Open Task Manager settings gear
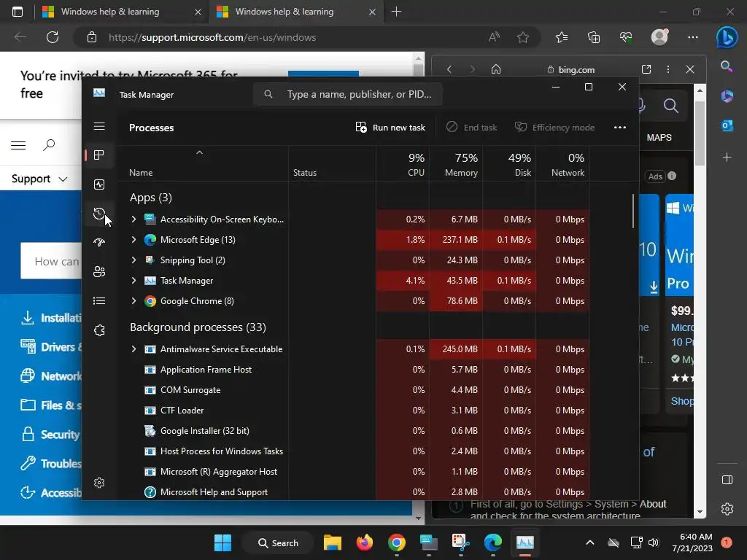Viewport: 747px width, 560px height. (99, 483)
